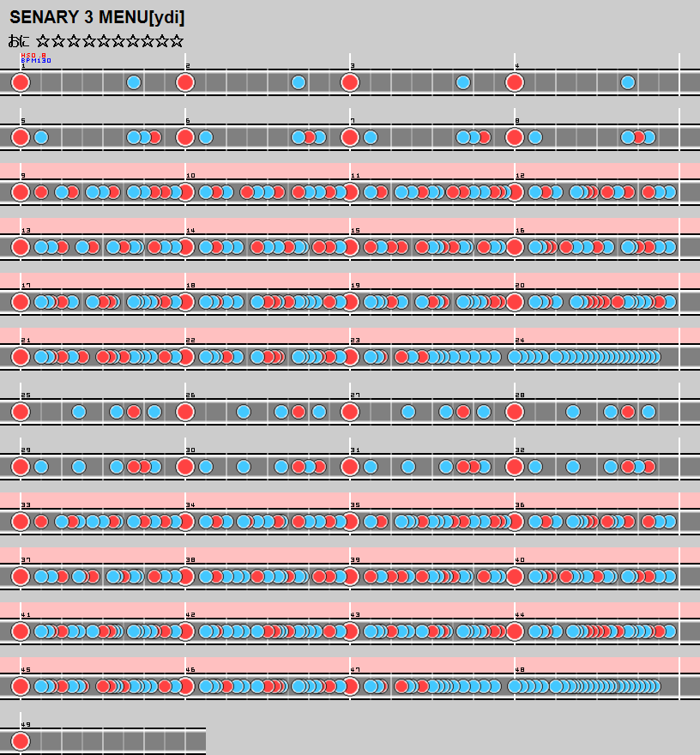Click the large red note starting measure 9
The height and width of the screenshot is (755, 700).
[21, 192]
